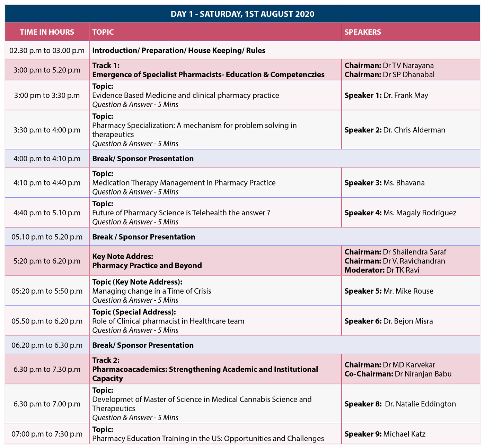Click Track 1 Emergence of Specialist Pharmacists title
Image resolution: width=485 pixels, height=448 pixels.
coord(208,75)
